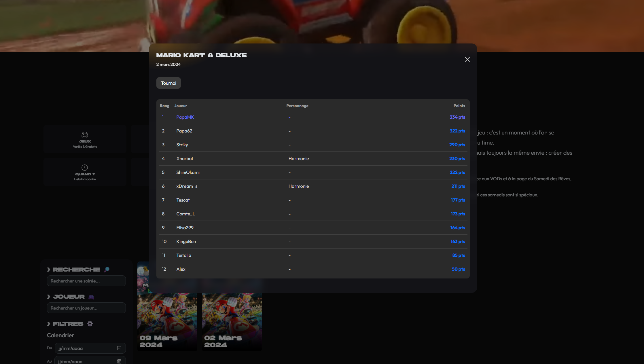Screen dimensions: 644x364
Task: Open the Du date calendar picker icon
Action: click(119, 348)
